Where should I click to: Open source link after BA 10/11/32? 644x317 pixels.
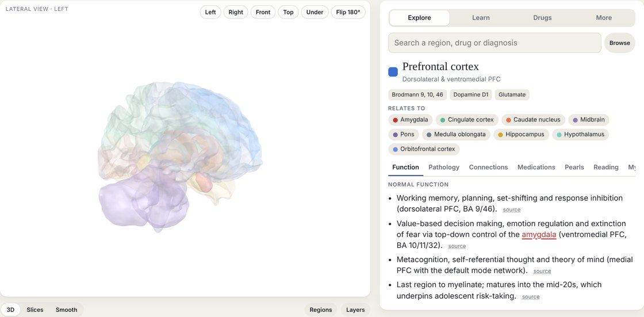457,246
